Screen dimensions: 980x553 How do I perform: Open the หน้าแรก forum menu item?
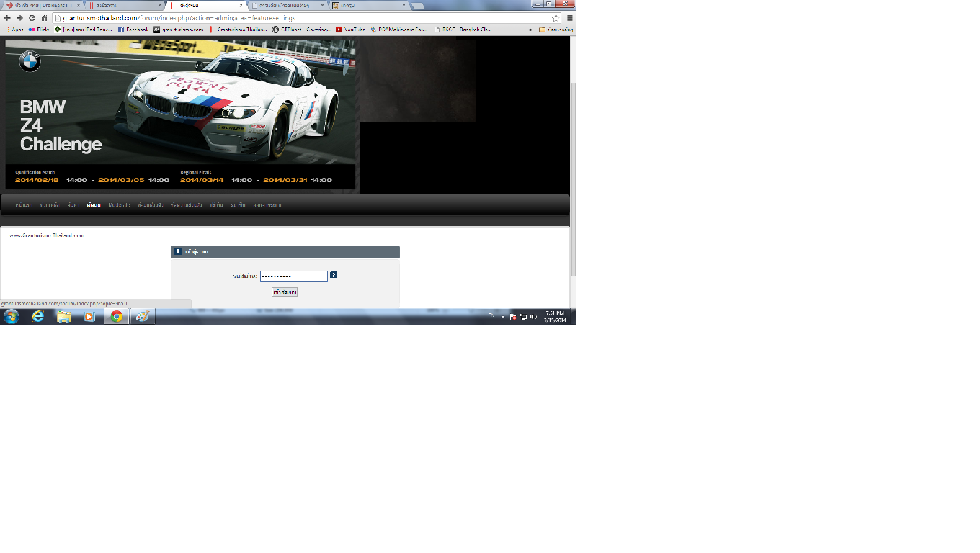point(23,205)
